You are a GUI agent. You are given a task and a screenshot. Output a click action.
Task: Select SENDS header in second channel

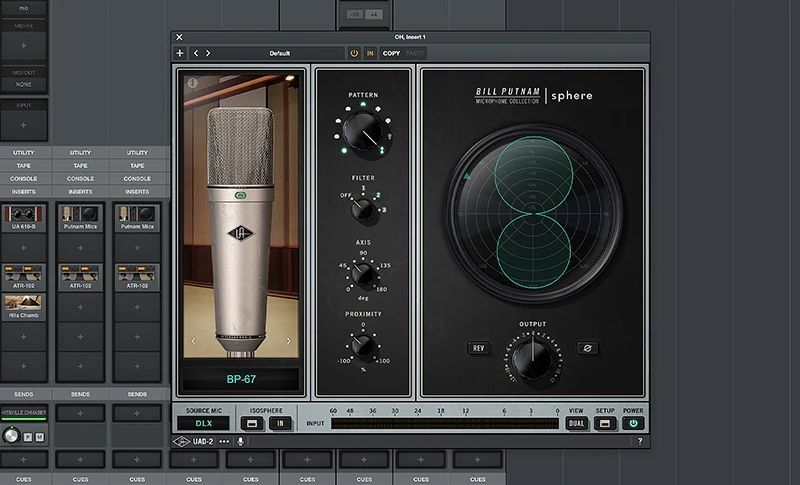click(81, 394)
